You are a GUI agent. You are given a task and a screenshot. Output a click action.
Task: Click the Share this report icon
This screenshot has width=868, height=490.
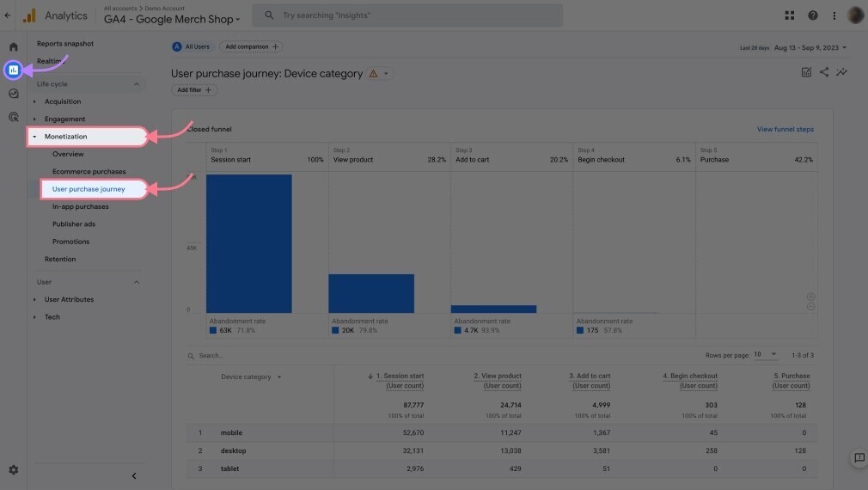point(824,72)
